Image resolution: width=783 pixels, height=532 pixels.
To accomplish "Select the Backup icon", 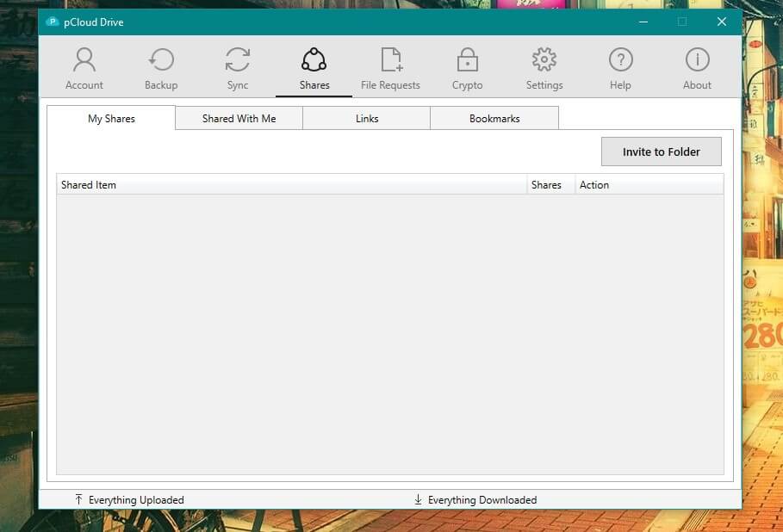I will click(x=160, y=66).
